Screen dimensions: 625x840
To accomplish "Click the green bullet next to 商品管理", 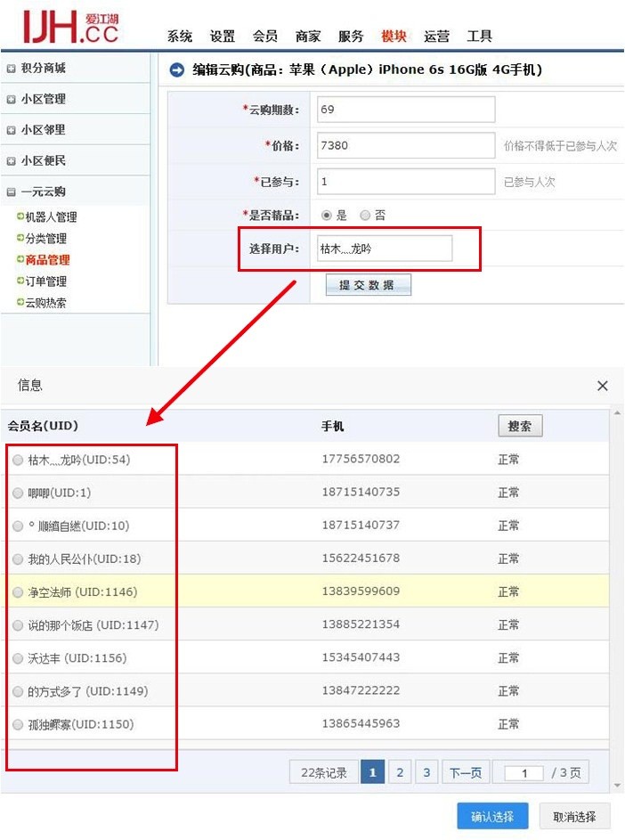I will (x=20, y=259).
